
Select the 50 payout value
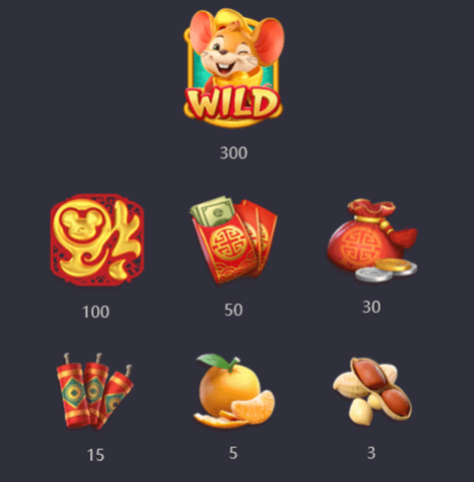[233, 310]
